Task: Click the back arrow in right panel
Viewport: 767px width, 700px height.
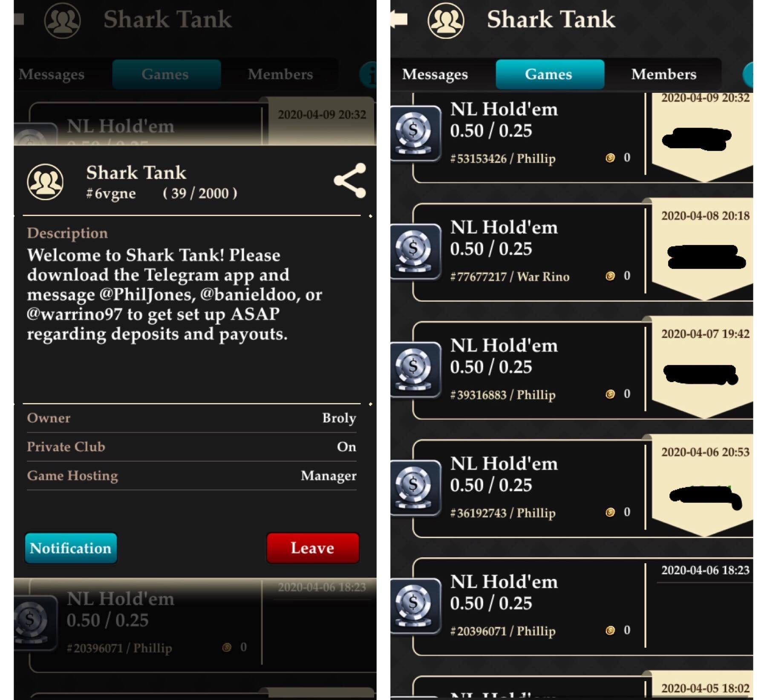Action: click(399, 19)
